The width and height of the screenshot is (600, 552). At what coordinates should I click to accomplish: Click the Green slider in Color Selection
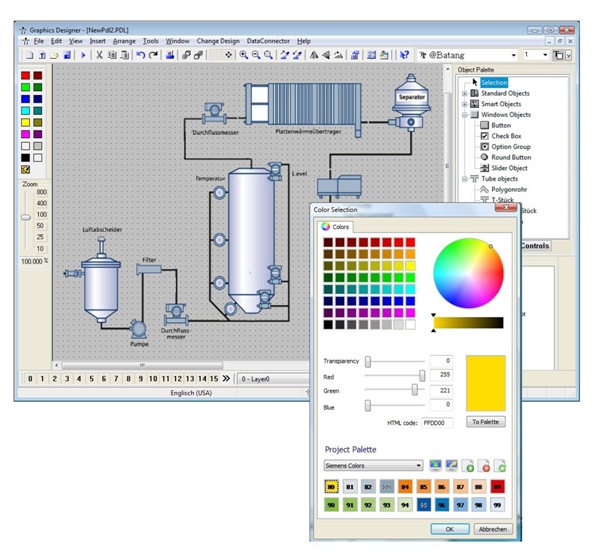tap(414, 390)
